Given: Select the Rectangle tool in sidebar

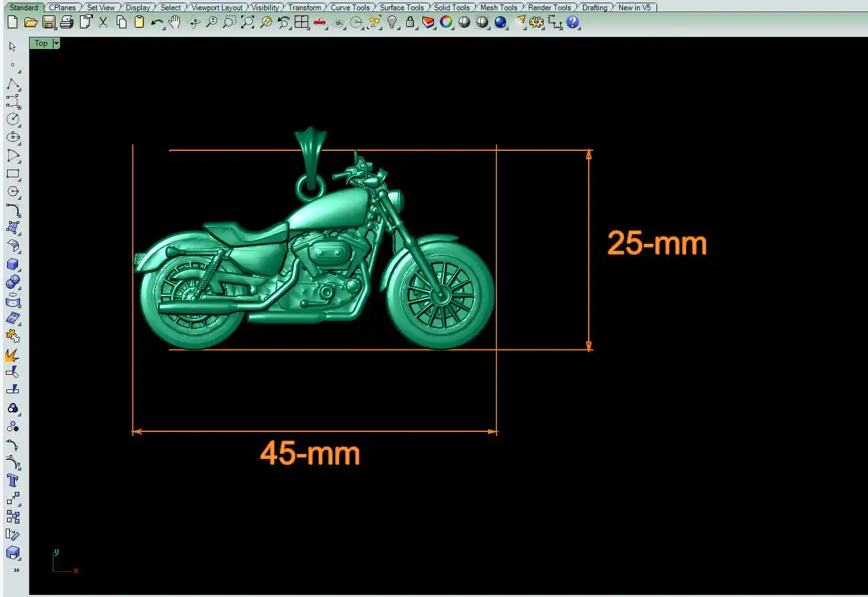Looking at the screenshot, I should click(13, 174).
